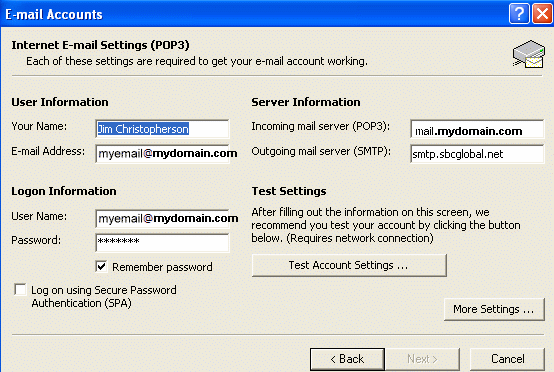Click the 'E-mail Address:' label
Viewport: 554px width, 372px height.
[x=48, y=151]
